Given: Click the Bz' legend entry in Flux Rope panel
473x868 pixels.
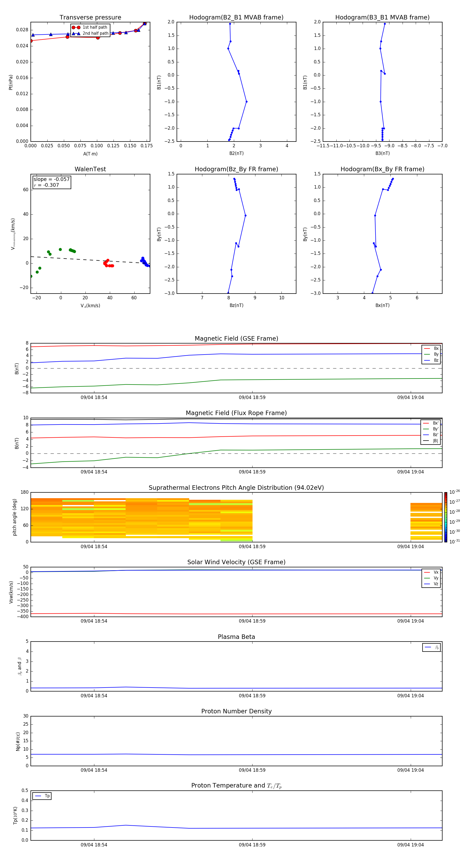Looking at the screenshot, I should point(431,435).
